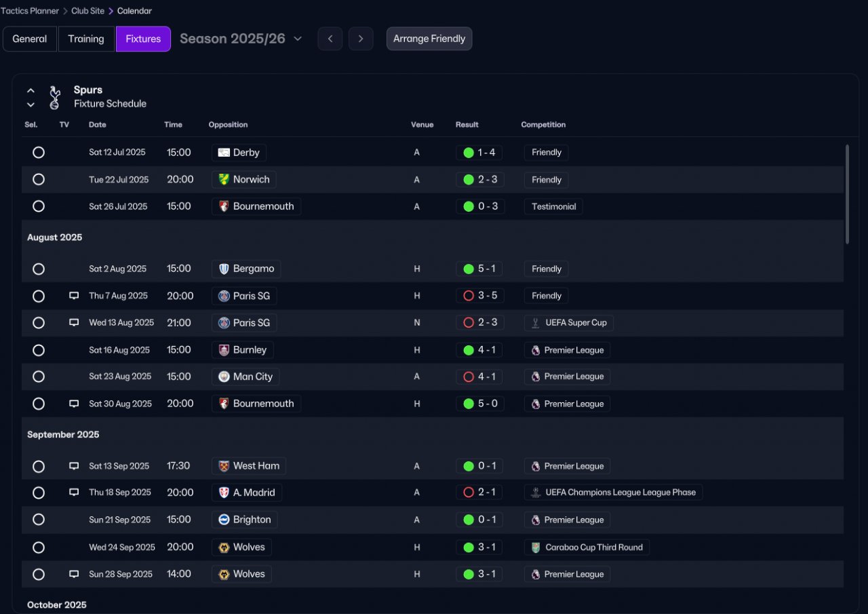This screenshot has width=868, height=614.
Task: Click the down chevron beside the Spurs crest
Action: [x=31, y=104]
